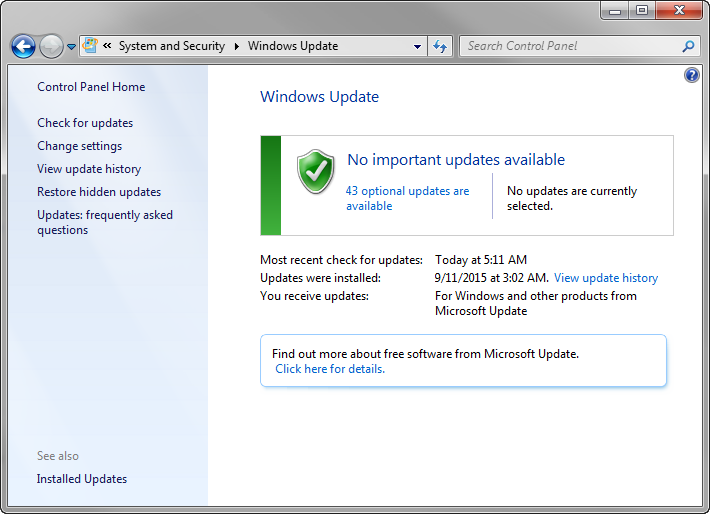
Task: Open Updates: frequently asked questions
Action: tap(105, 222)
